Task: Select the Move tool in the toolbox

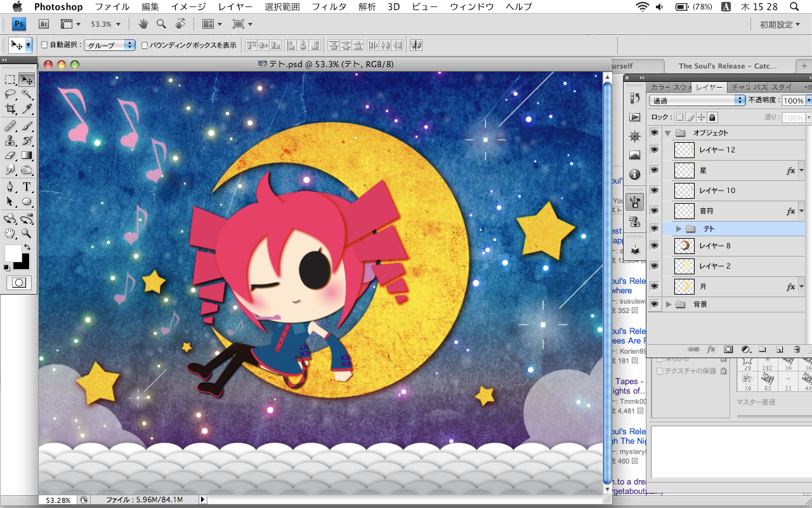Action: coord(27,80)
